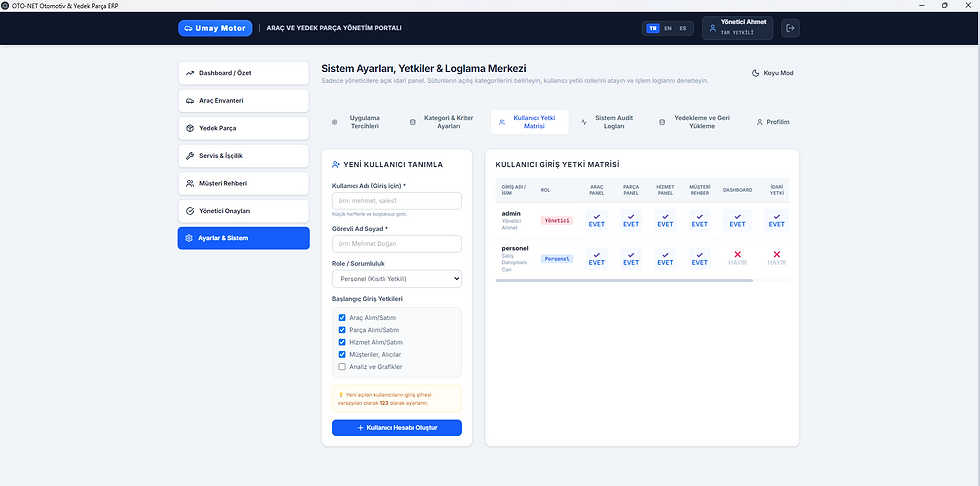Select Ayarlar & Sistem in sidebar
The image size is (980, 486).
[243, 238]
